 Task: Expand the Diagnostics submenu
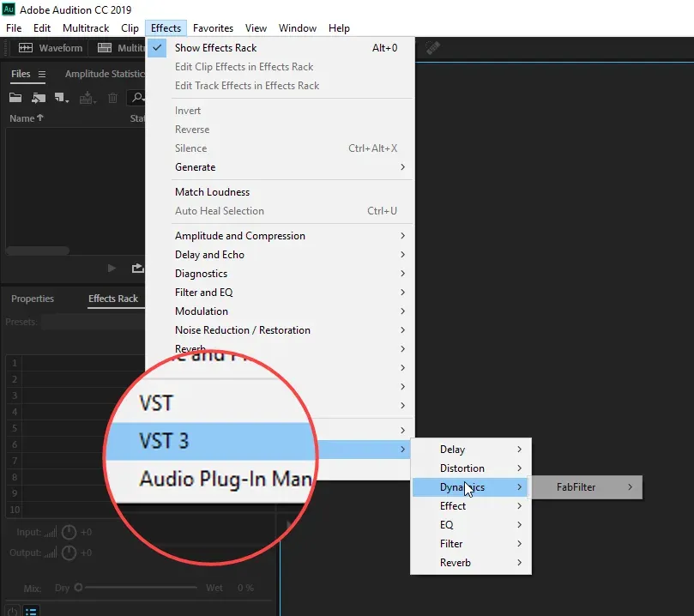(x=280, y=274)
